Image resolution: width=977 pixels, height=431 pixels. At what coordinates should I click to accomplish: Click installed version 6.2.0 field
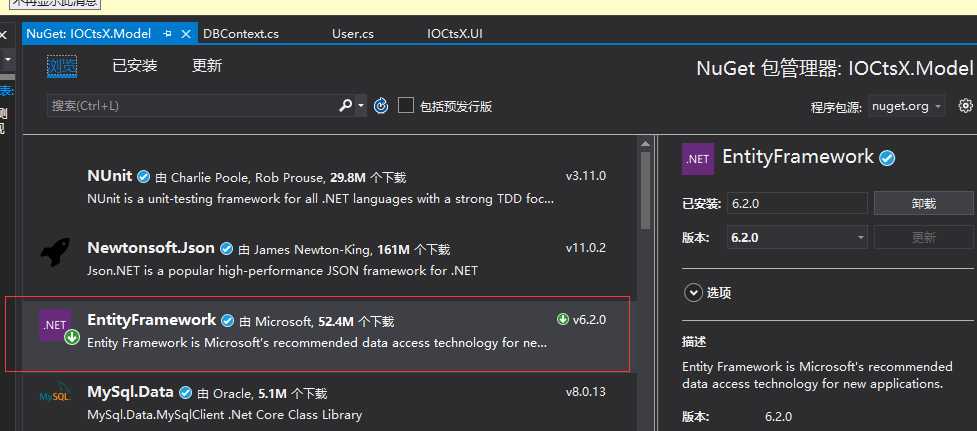pos(797,204)
